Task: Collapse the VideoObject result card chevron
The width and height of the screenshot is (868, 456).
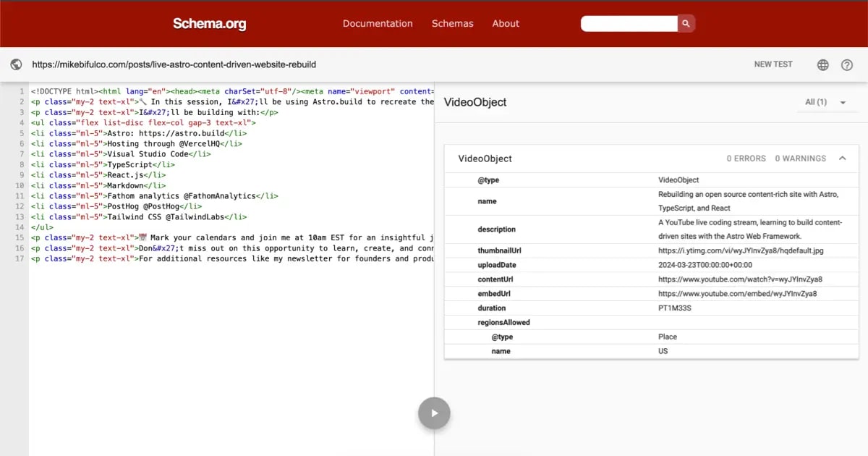Action: pyautogui.click(x=843, y=158)
